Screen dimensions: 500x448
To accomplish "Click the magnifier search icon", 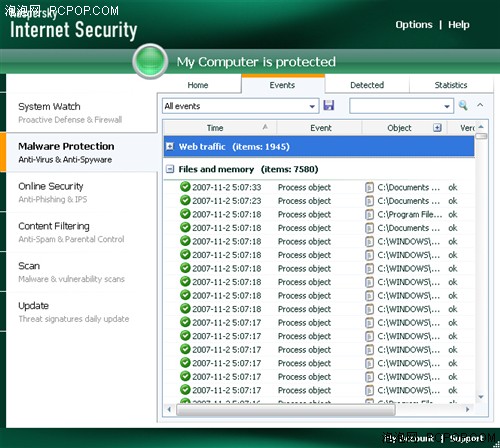I will [x=463, y=105].
